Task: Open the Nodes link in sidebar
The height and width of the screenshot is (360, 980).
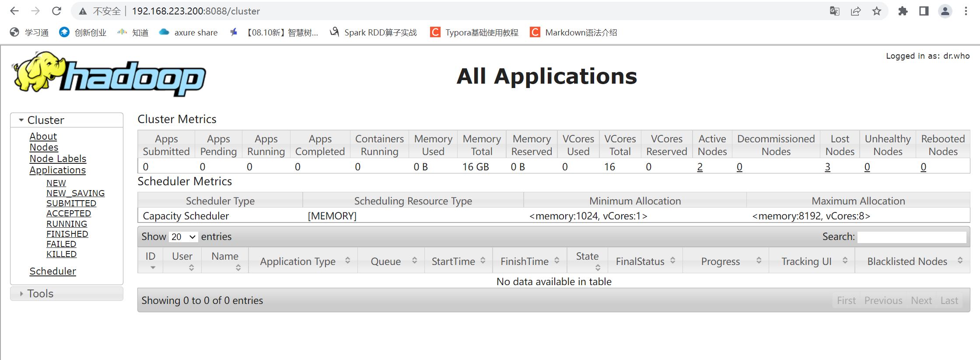Action: coord(44,147)
